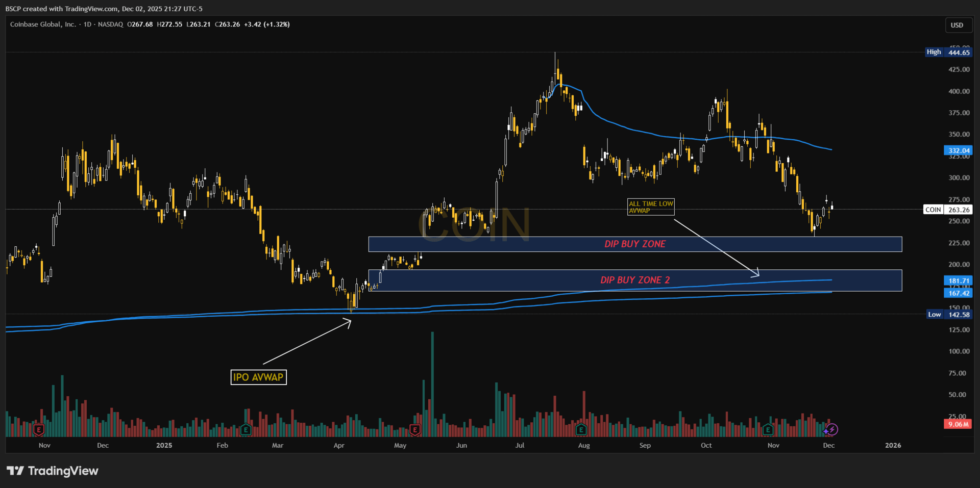Click the 2025 label on the time axis
The height and width of the screenshot is (488, 980).
[164, 445]
